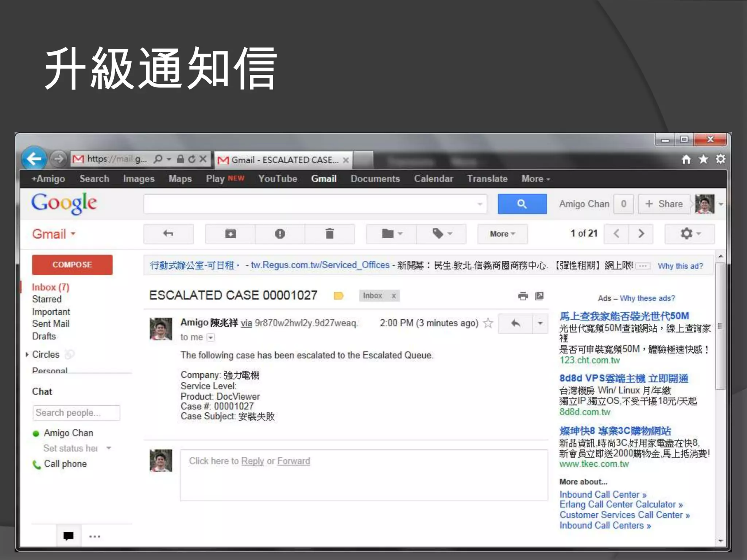Open the browser home icon
747x560 pixels.
[x=686, y=159]
